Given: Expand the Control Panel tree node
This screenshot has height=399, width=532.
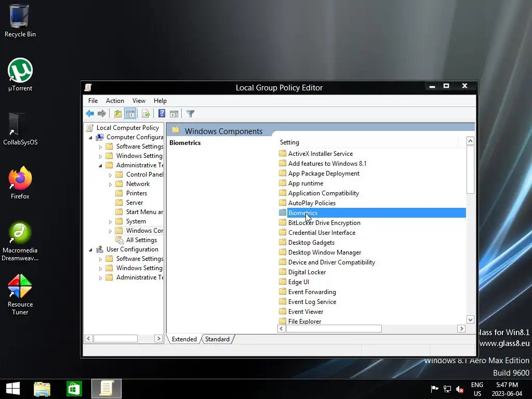Looking at the screenshot, I should coord(110,175).
